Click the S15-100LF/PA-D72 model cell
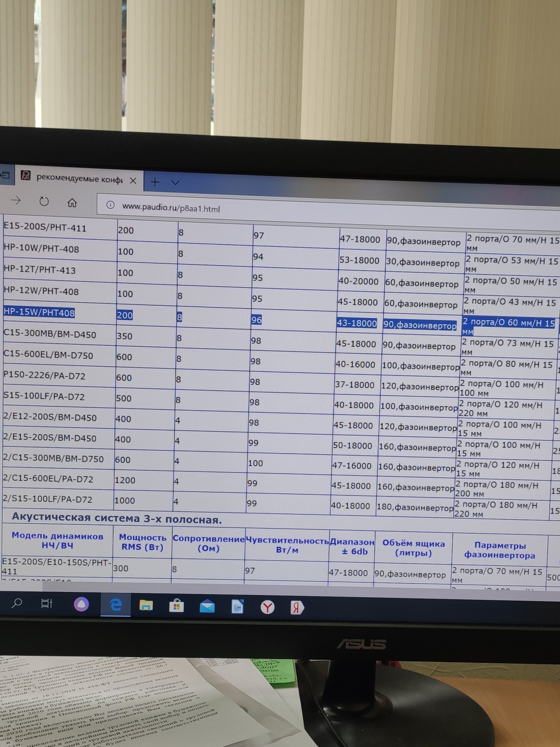This screenshot has height=747, width=560. click(x=59, y=397)
